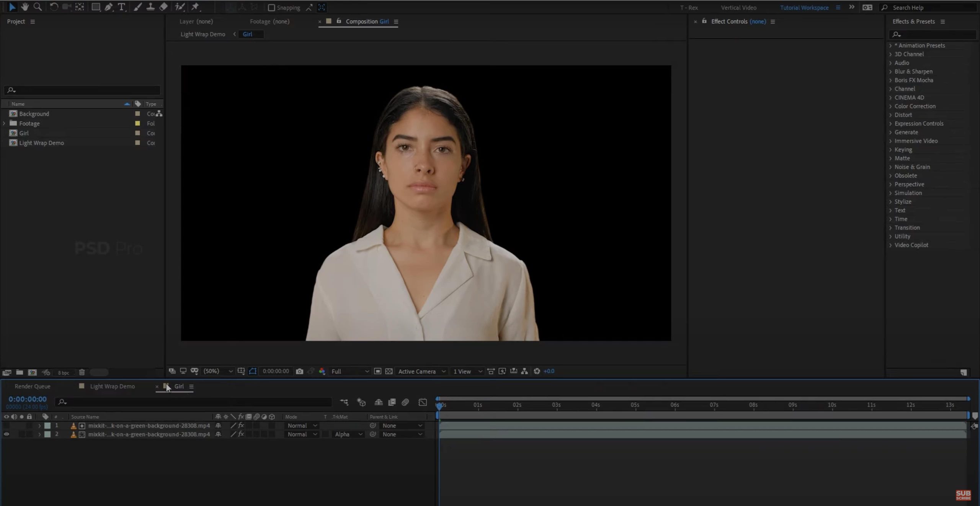Switch to the Light Wrap Demo timeline tab
The width and height of the screenshot is (980, 506).
(x=112, y=386)
